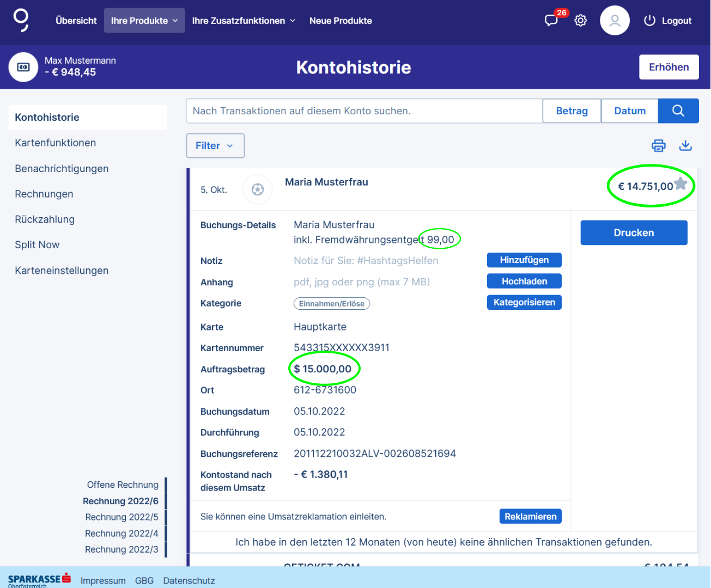Click the user profile avatar icon
711x588 pixels.
point(615,21)
